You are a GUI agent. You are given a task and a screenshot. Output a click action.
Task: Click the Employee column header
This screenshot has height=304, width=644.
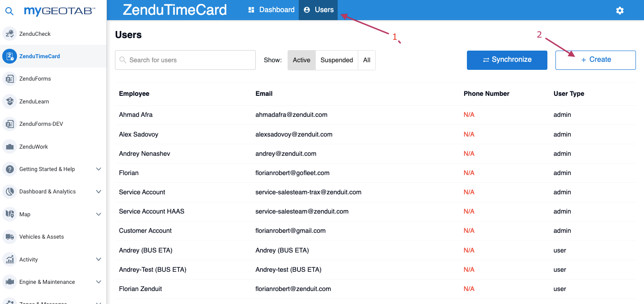pos(134,94)
